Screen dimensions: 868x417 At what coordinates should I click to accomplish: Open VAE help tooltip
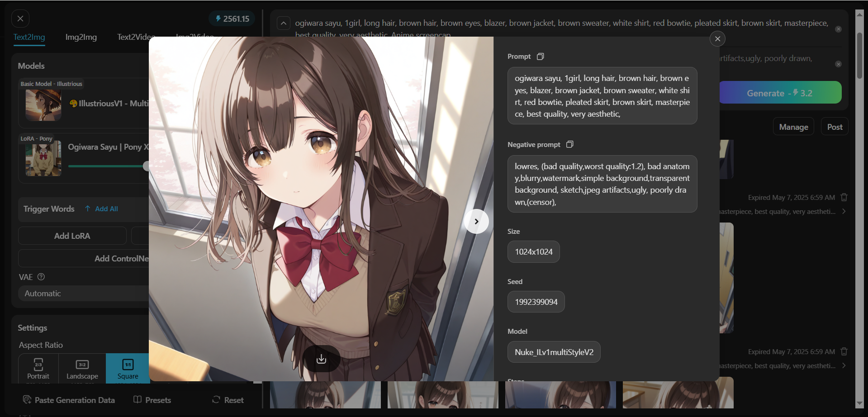point(41,277)
